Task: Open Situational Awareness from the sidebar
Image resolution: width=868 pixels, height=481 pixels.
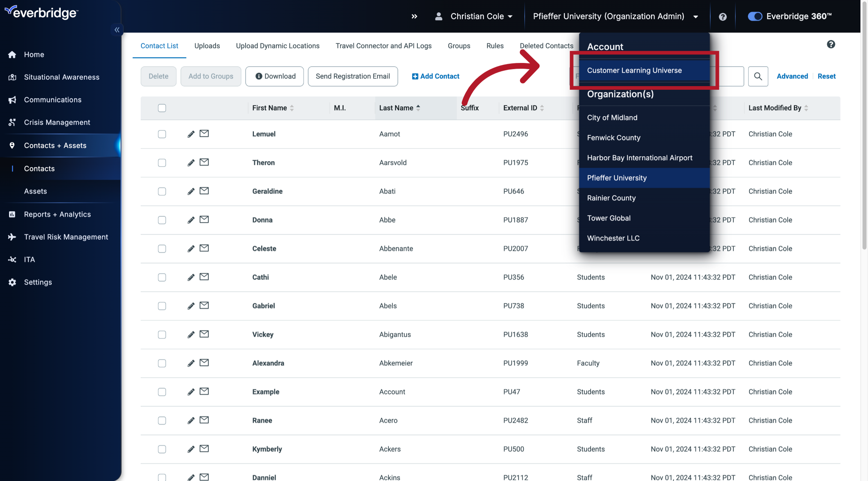Action: [61, 77]
